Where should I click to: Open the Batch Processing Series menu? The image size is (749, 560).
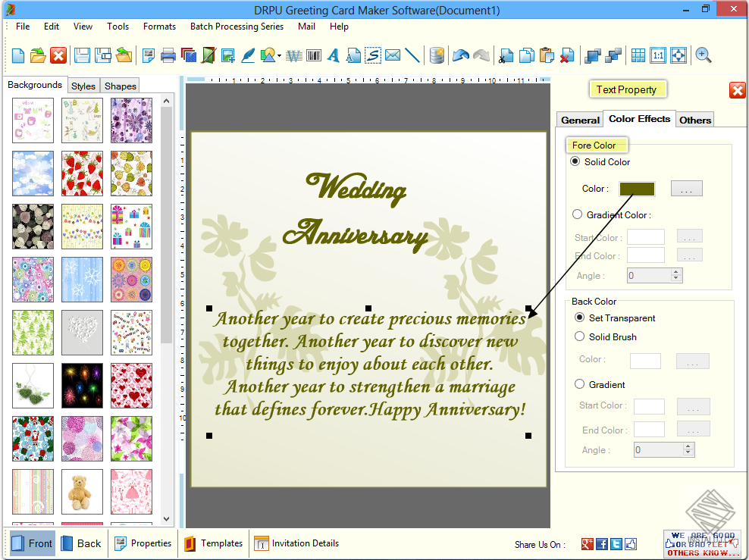point(237,26)
